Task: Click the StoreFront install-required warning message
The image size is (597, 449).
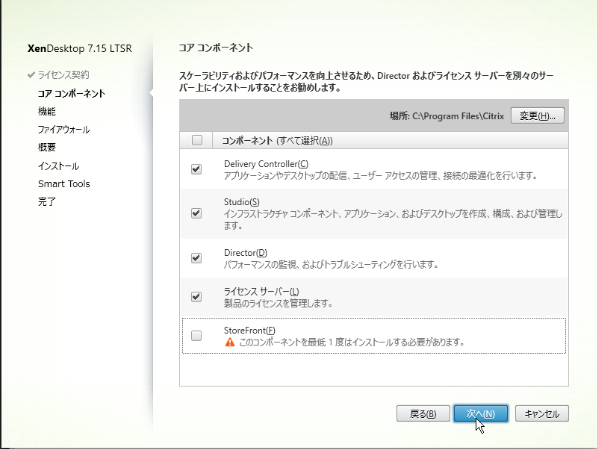Action: coord(352,342)
